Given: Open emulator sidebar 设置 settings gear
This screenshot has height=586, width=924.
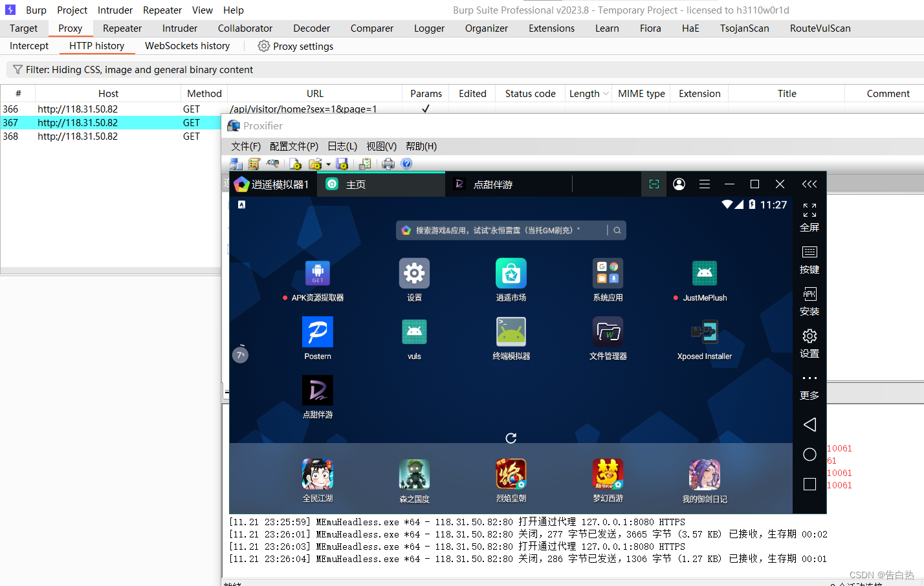Looking at the screenshot, I should click(809, 344).
